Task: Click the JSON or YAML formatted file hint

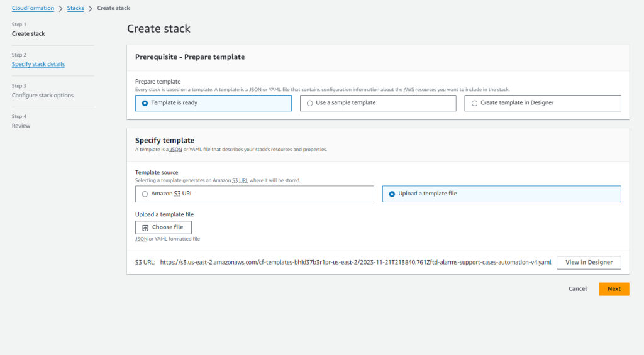Action: pyautogui.click(x=167, y=239)
